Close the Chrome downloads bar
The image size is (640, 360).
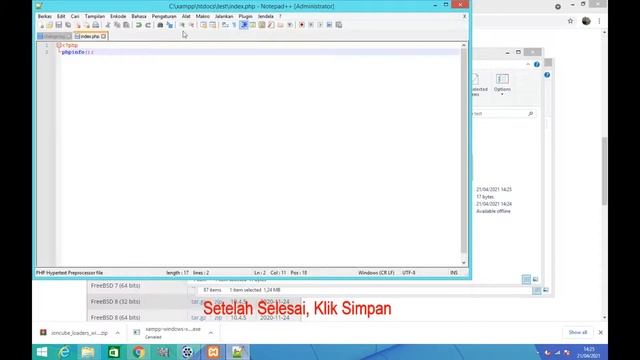point(600,332)
